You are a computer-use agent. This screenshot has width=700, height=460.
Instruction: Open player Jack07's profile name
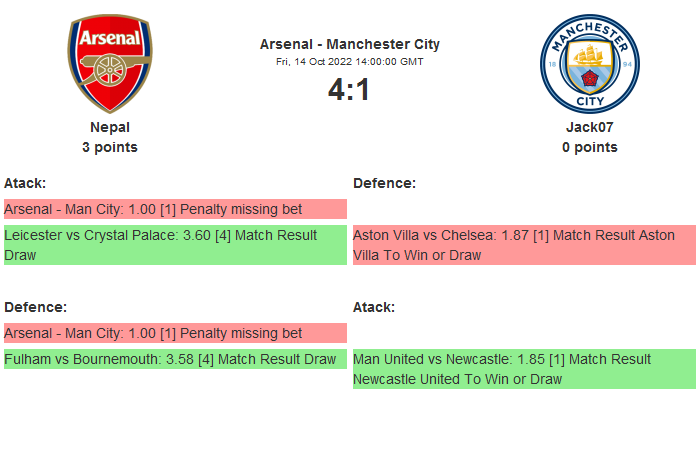coord(589,127)
